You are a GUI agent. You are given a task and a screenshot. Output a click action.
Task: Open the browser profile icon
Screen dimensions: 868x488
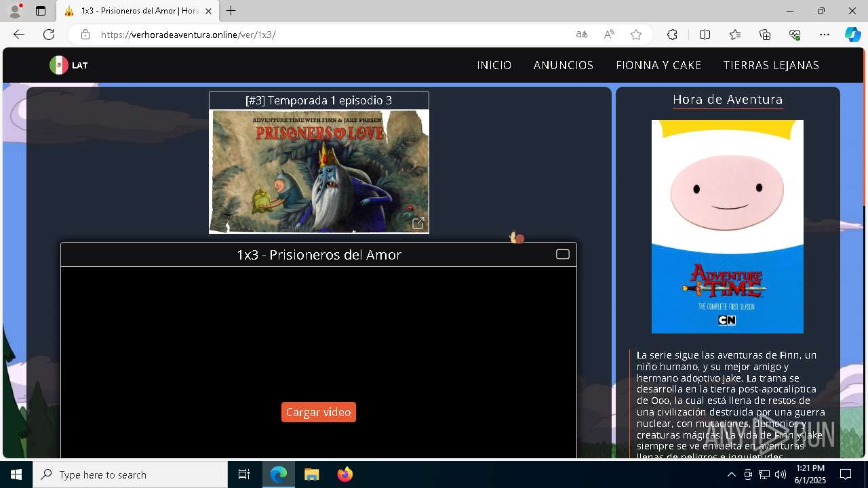pyautogui.click(x=15, y=11)
